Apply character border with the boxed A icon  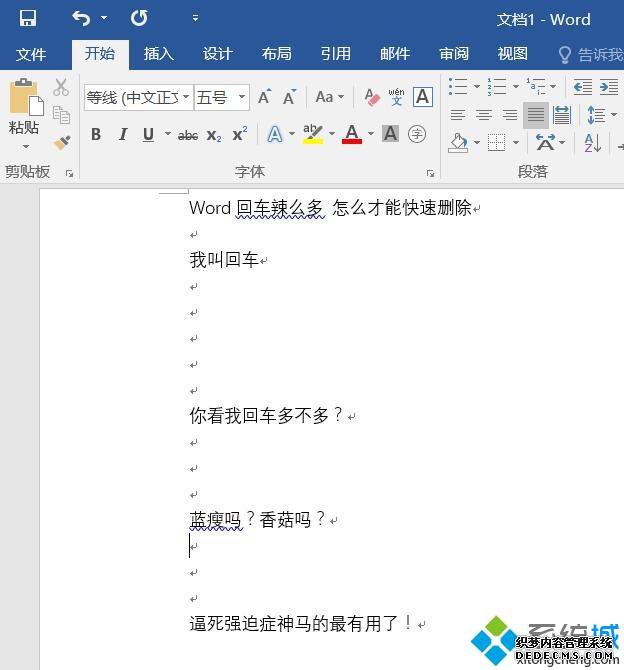(423, 97)
